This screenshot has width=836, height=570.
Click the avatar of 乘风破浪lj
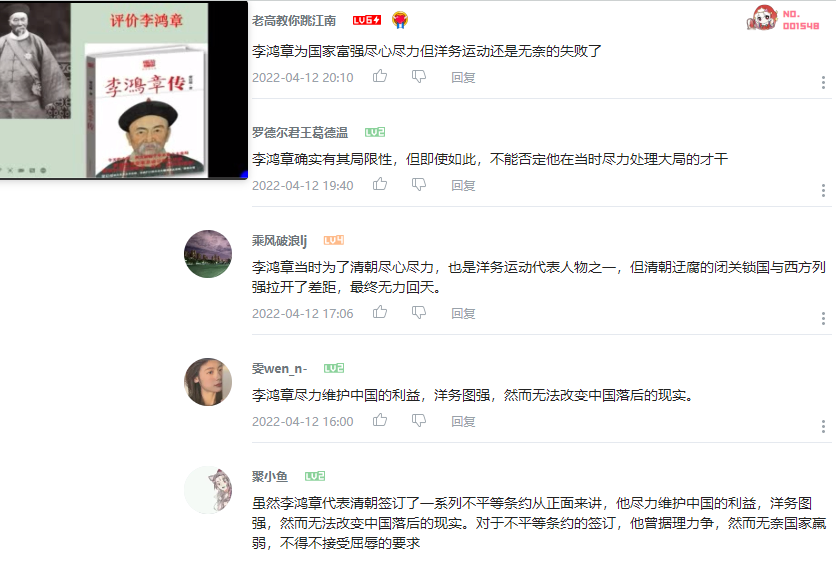tap(208, 254)
